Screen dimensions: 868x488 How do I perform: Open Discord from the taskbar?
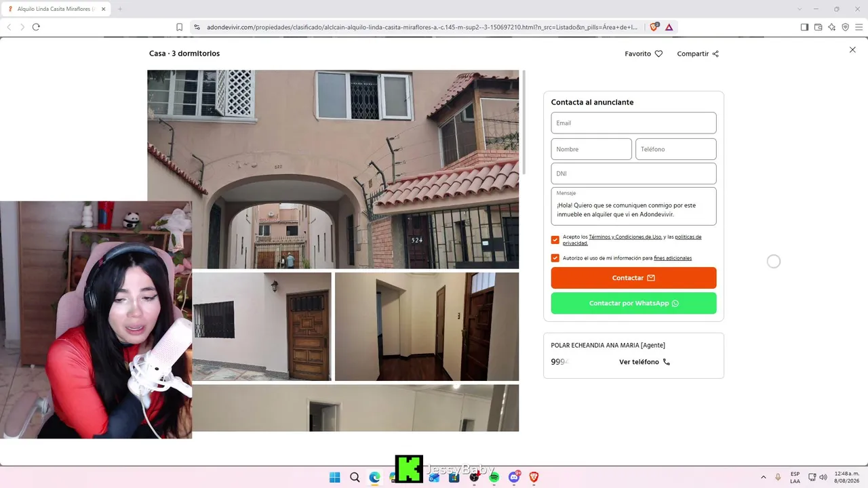click(514, 477)
